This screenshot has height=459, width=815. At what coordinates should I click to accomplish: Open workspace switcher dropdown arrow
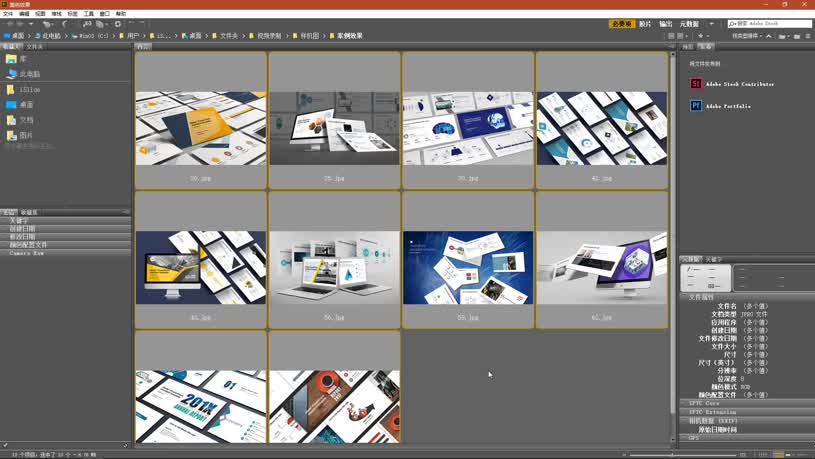712,24
